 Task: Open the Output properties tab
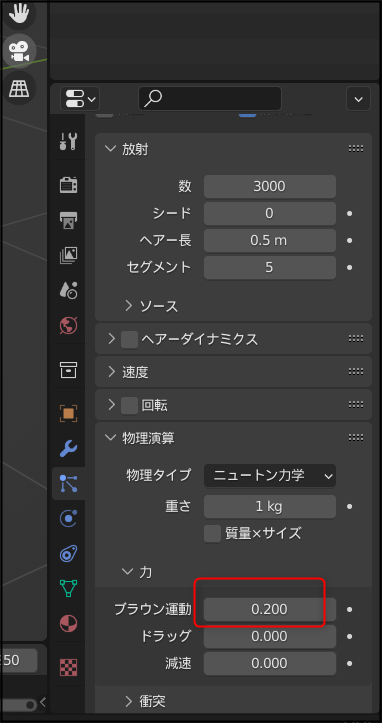[69, 219]
